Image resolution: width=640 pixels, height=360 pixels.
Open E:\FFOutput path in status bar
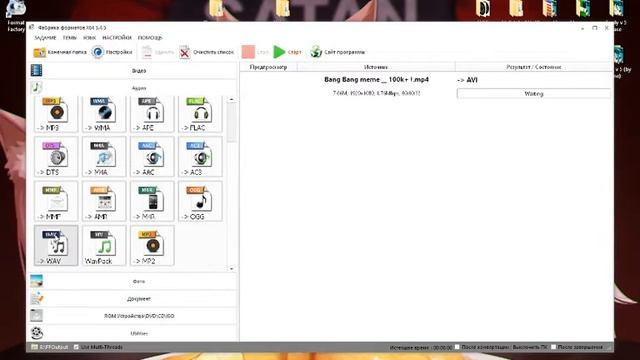50,347
